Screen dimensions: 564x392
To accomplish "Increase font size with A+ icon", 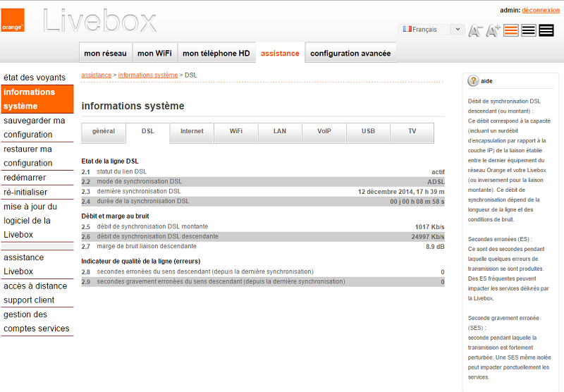I will pyautogui.click(x=493, y=30).
